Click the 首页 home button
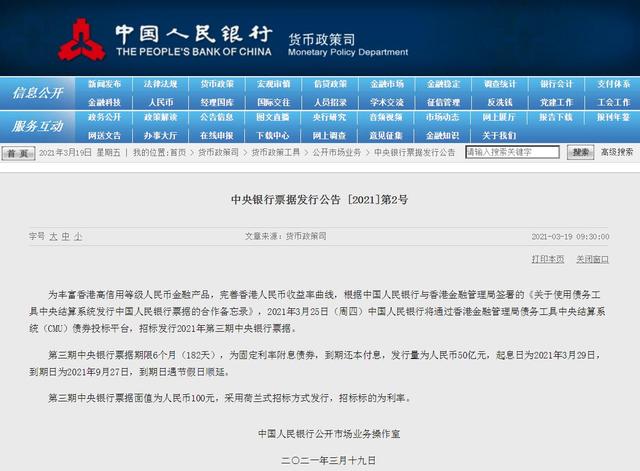The image size is (640, 471). pos(17,153)
